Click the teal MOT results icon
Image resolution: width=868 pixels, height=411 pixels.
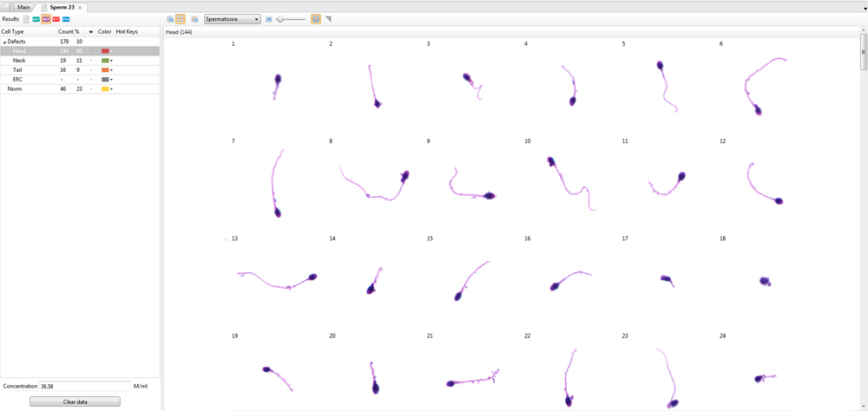click(36, 19)
